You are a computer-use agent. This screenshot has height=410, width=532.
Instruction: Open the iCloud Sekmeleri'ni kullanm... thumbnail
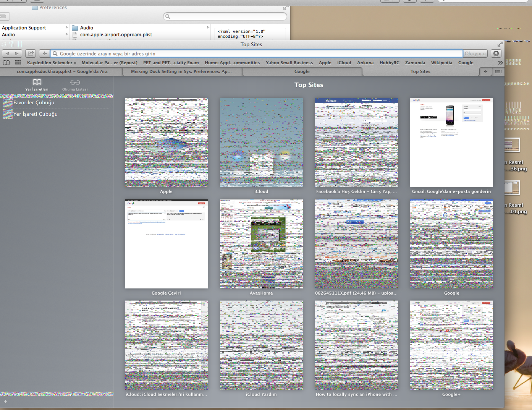point(166,345)
